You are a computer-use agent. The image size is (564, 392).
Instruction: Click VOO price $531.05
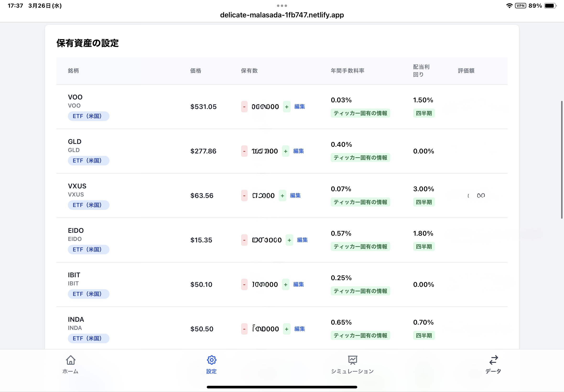coord(204,107)
